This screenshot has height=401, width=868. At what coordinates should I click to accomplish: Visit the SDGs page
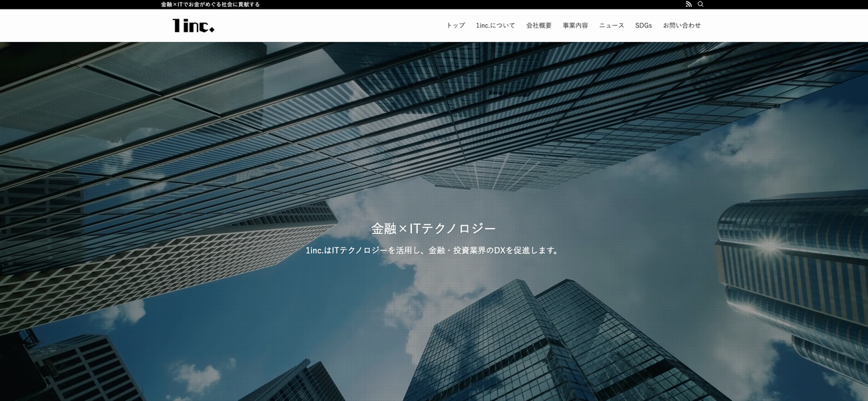coord(644,25)
